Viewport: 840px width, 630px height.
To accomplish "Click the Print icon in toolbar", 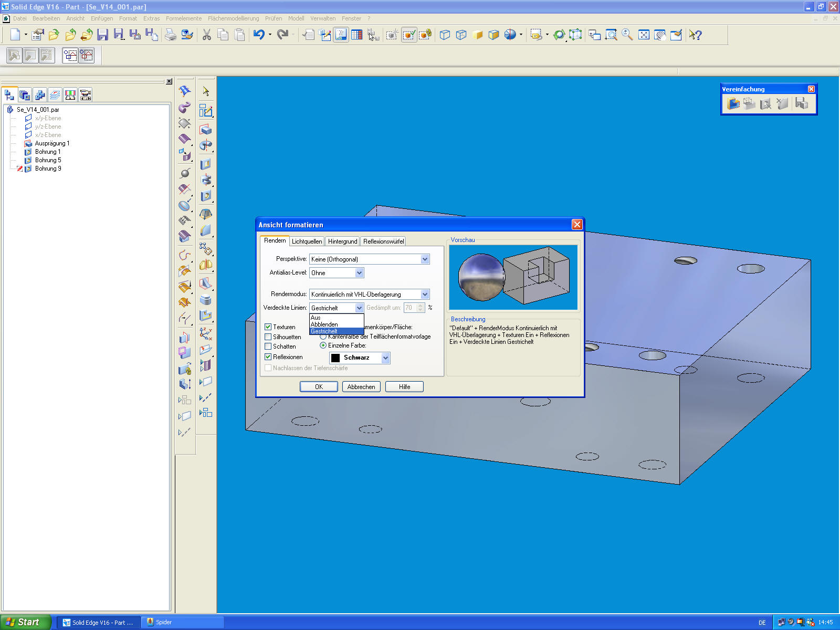I will [x=170, y=35].
